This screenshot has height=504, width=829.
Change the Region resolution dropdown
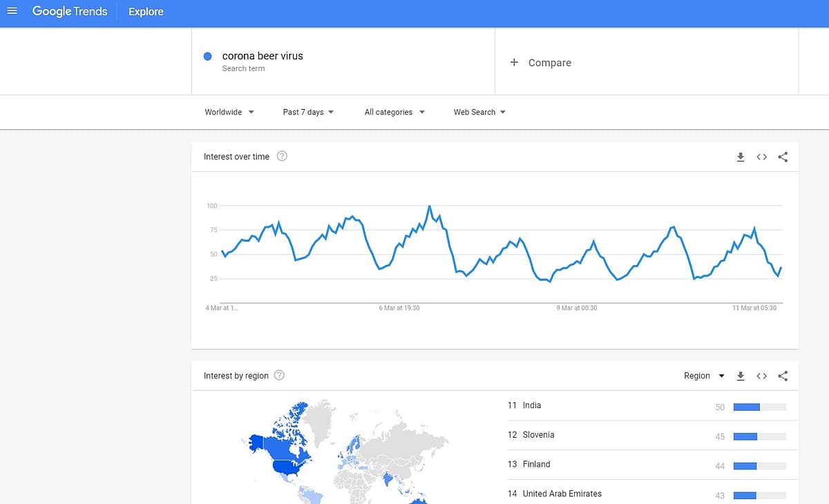704,376
